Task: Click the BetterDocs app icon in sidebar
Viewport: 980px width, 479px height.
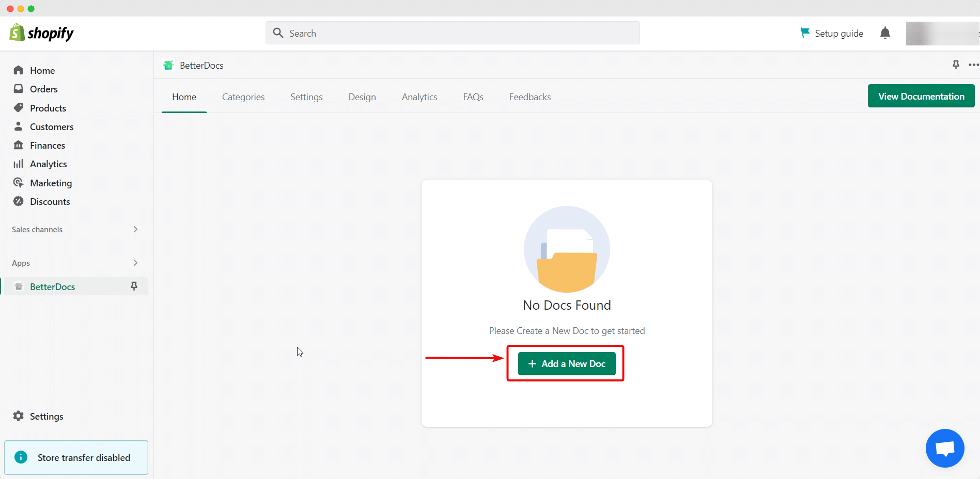Action: point(19,286)
